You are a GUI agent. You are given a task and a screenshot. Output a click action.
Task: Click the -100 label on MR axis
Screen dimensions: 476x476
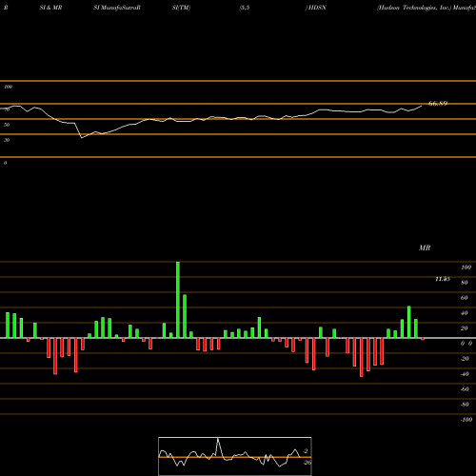click(x=466, y=420)
